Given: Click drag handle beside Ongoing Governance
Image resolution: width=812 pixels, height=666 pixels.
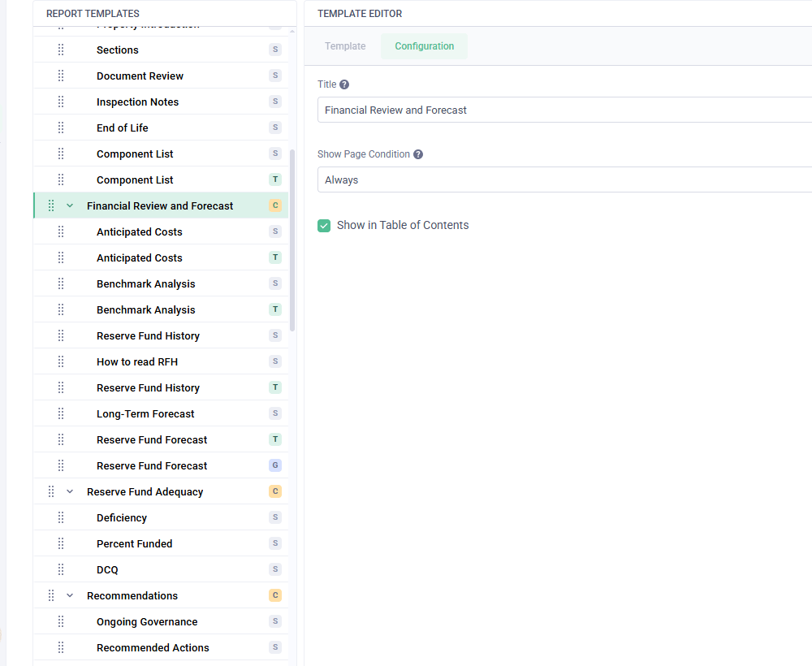Looking at the screenshot, I should [61, 621].
